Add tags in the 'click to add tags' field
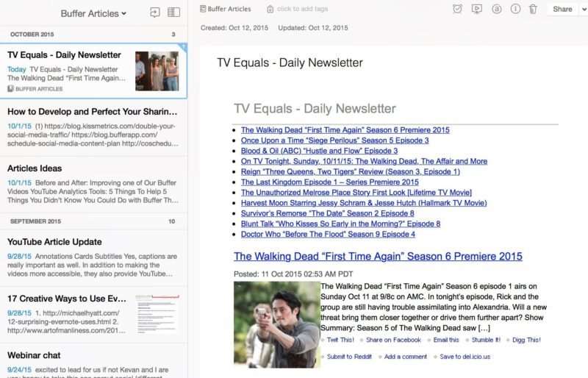This screenshot has height=378, width=588. (x=302, y=9)
